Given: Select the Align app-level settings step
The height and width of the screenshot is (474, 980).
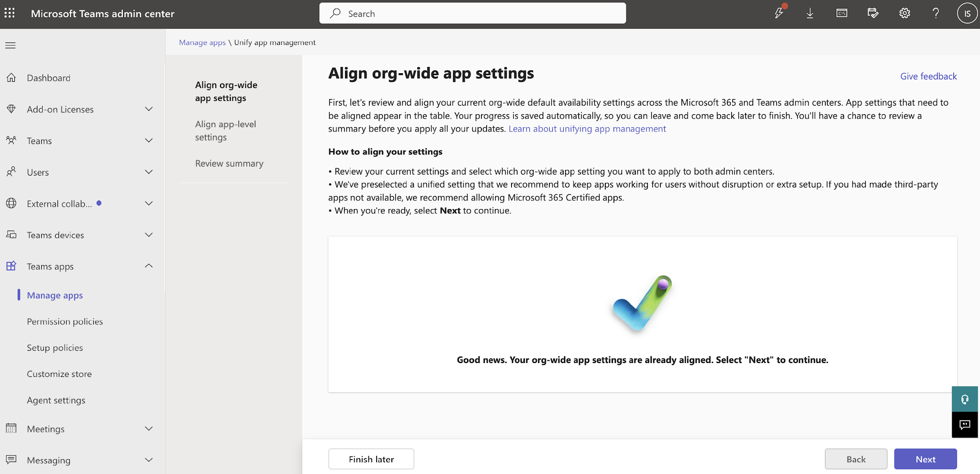Looking at the screenshot, I should tap(226, 131).
